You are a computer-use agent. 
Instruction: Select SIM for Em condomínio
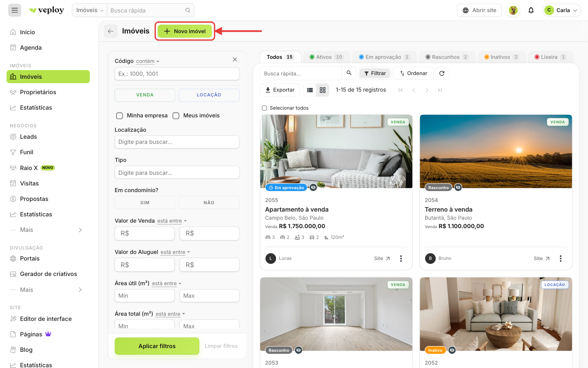(145, 203)
